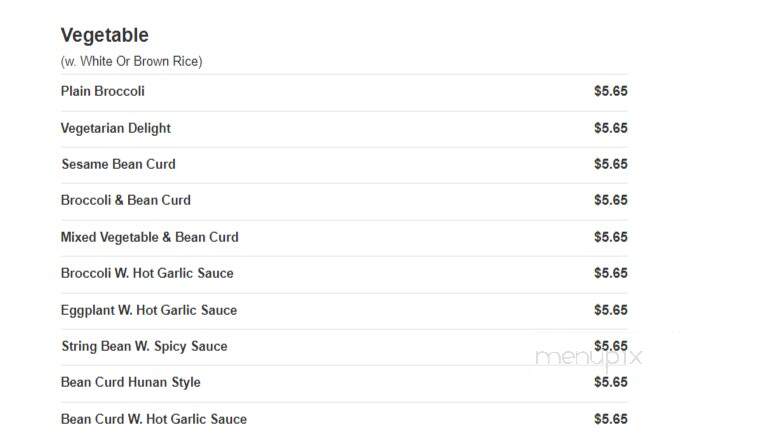Click the Vegetable section heading
The width and height of the screenshot is (768, 440).
[x=104, y=35]
